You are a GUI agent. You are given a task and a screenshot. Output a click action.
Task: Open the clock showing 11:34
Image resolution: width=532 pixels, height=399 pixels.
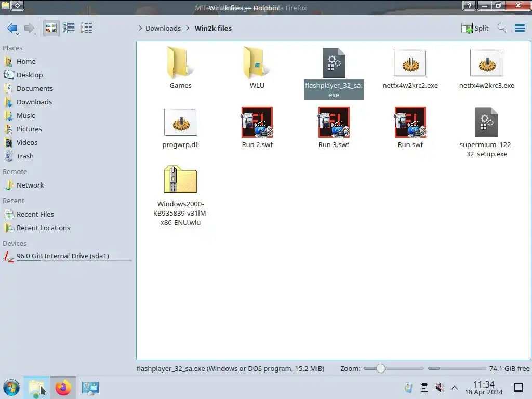(484, 388)
